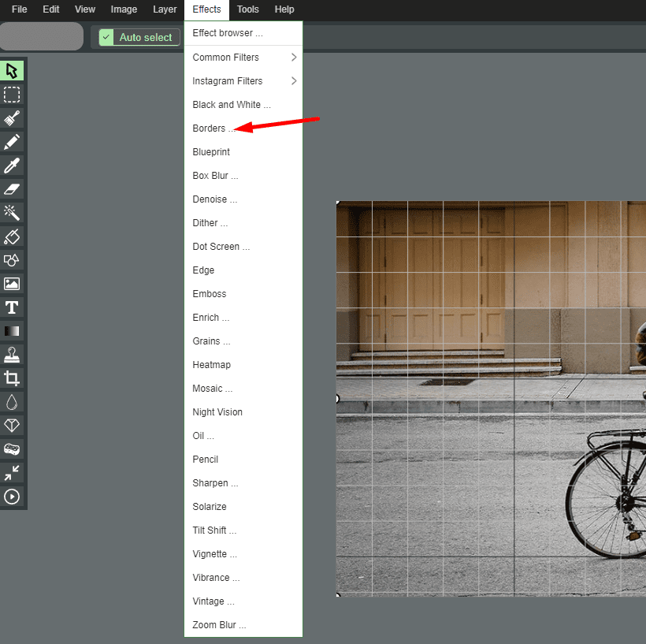This screenshot has width=646, height=644.
Task: Activate the eyedropper Pick Color tool
Action: click(12, 166)
